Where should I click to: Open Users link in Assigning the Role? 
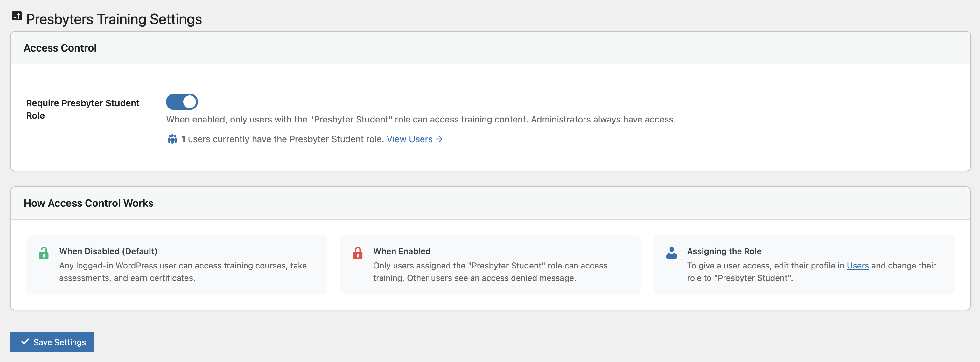point(857,265)
